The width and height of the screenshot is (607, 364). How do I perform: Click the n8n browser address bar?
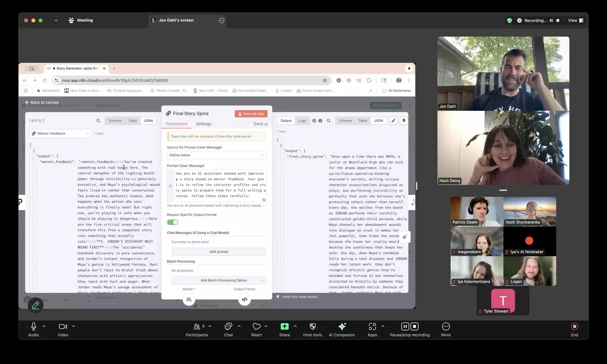187,80
